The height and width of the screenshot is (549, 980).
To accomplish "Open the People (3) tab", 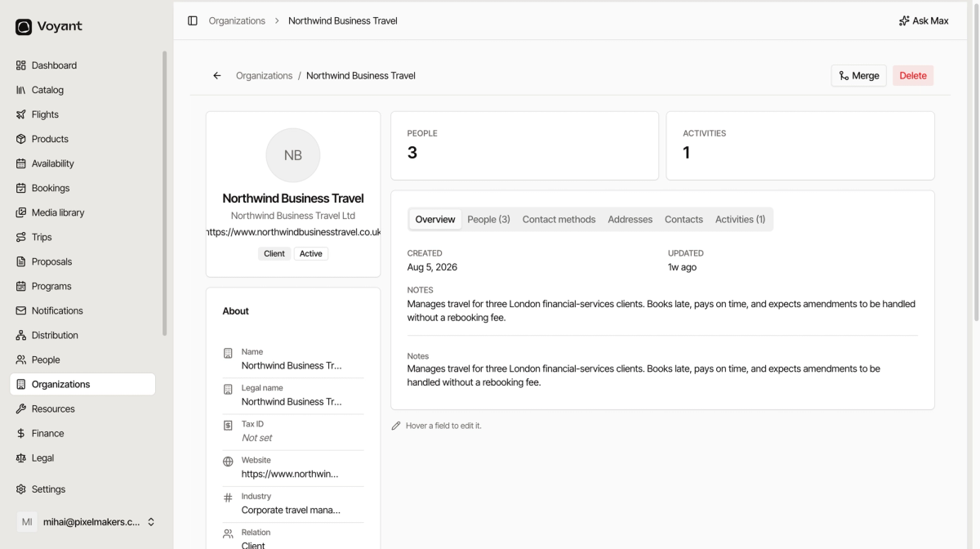I will tap(488, 219).
